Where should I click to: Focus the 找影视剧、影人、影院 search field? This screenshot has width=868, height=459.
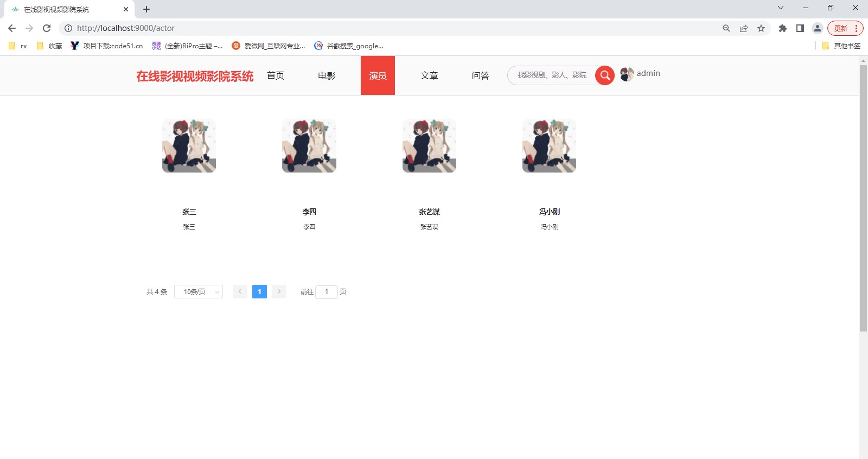click(x=552, y=75)
